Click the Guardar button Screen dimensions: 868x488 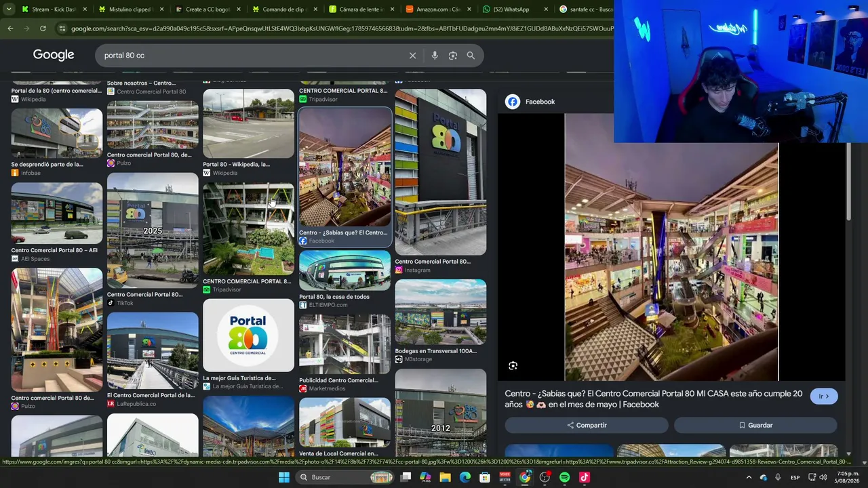(755, 425)
